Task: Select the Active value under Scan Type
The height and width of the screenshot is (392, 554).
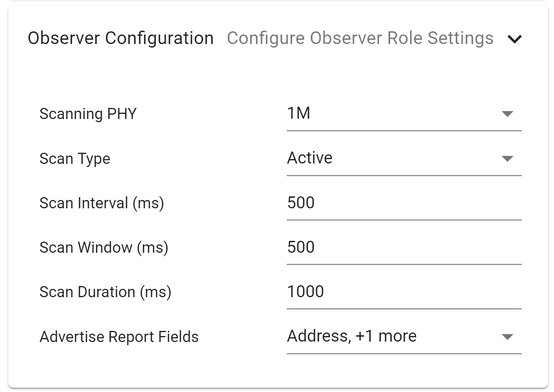Action: (310, 158)
